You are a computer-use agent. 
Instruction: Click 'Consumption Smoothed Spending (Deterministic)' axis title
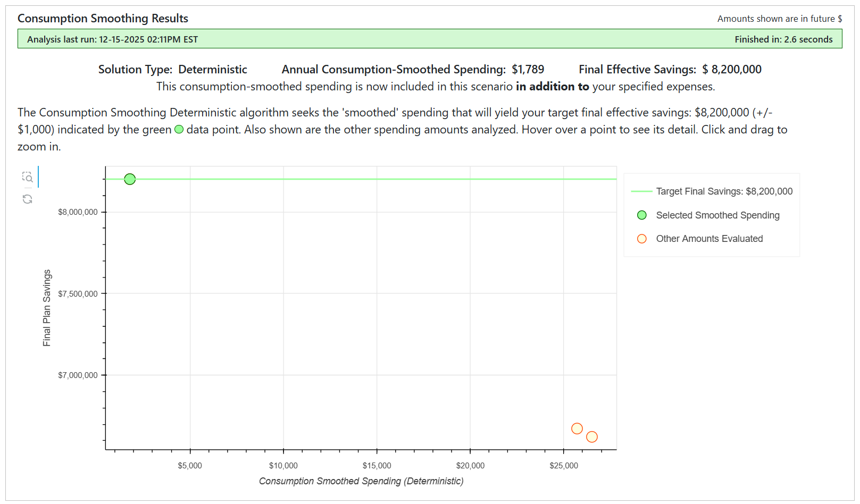(361, 481)
